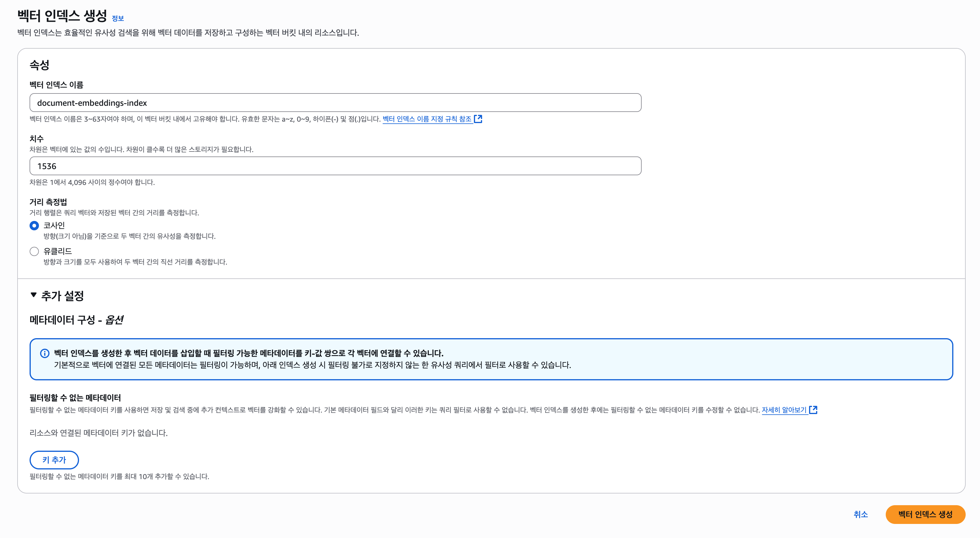Open the 자세히 알아보기 link

(784, 410)
